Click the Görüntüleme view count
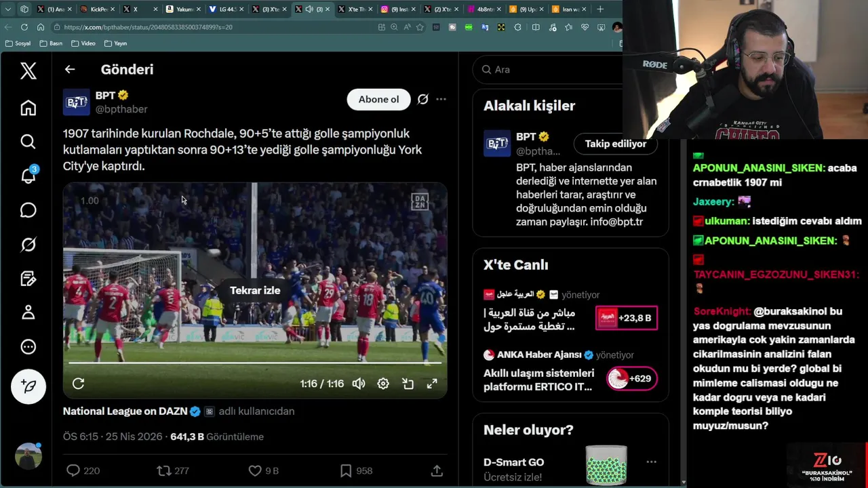Screen dimensions: 868x488 [x=217, y=437]
